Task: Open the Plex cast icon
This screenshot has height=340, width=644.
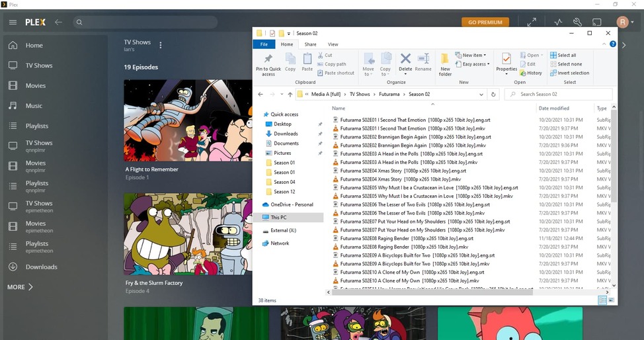Action: pos(597,22)
